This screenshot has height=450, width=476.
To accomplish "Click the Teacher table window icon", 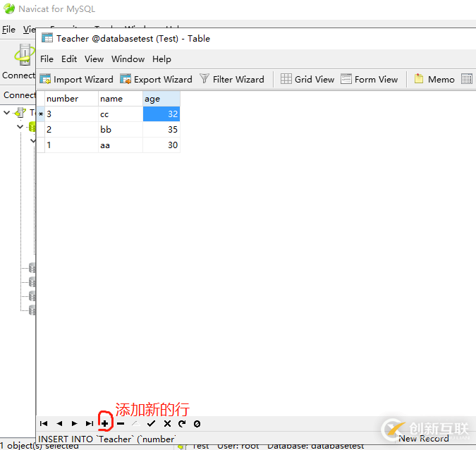I will (47, 38).
